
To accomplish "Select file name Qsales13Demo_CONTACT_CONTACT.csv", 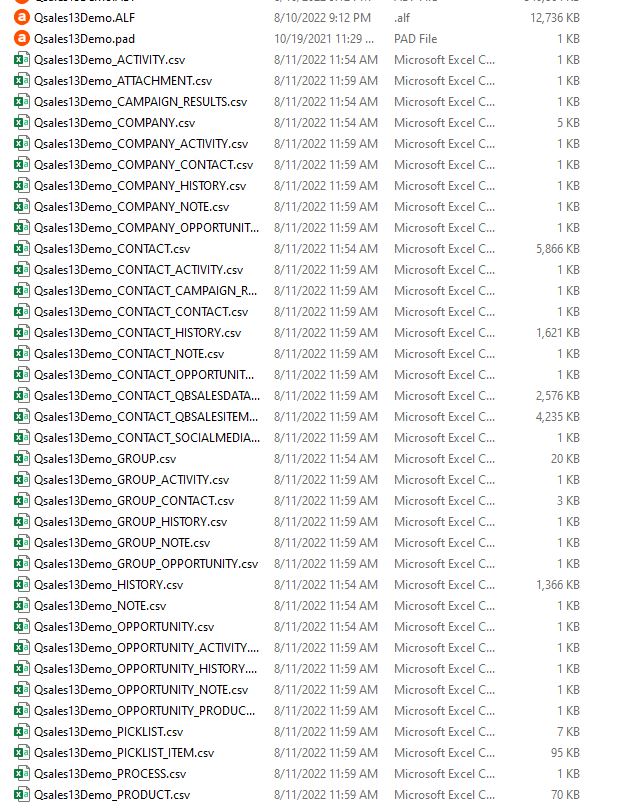I will (141, 312).
